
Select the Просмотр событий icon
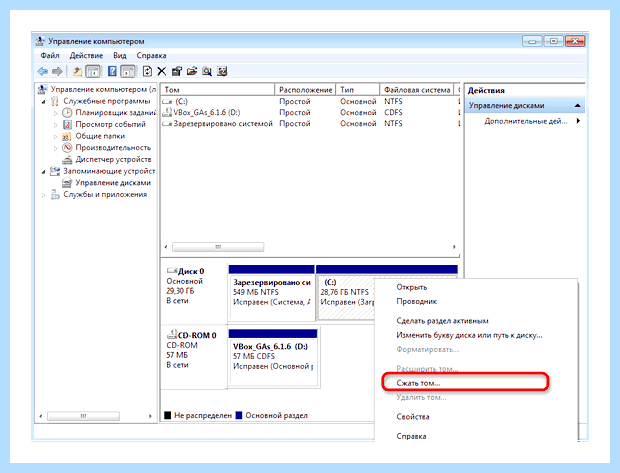(x=67, y=125)
